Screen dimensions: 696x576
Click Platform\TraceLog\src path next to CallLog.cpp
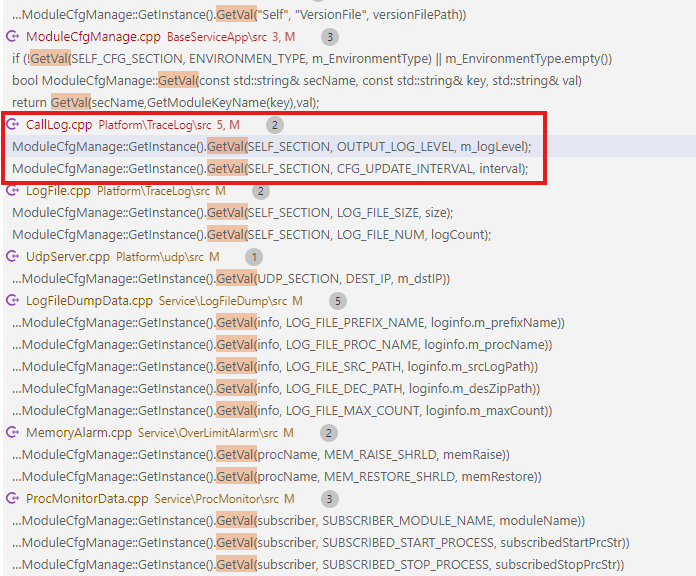[x=155, y=125]
